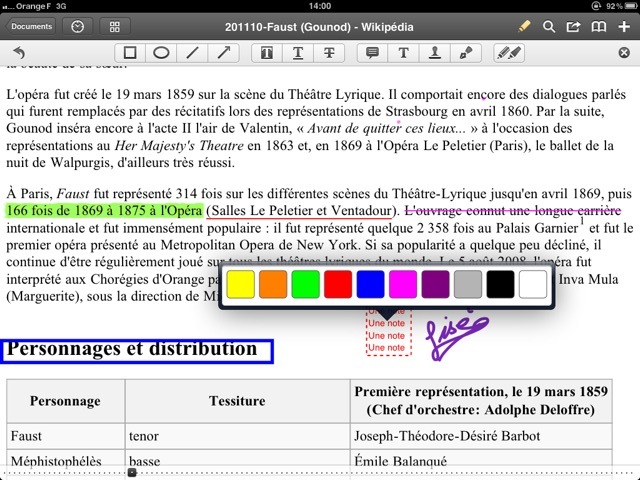640x480 pixels.
Task: Pick the yellow color swatch
Action: coord(241,284)
